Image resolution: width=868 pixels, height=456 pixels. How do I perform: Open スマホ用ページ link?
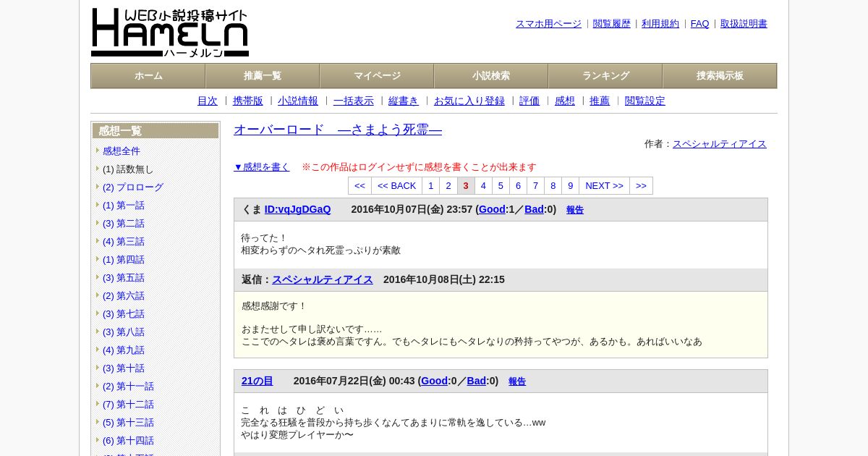coord(548,24)
